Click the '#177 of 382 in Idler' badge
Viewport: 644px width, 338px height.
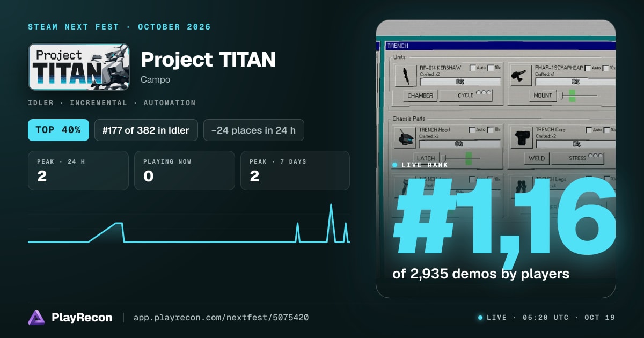tap(146, 130)
